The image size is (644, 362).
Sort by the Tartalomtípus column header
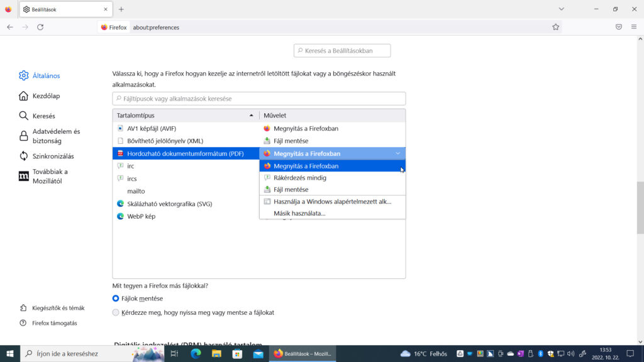[x=186, y=116]
